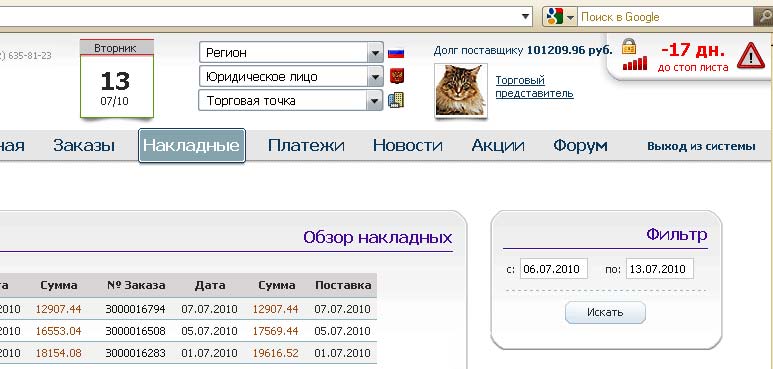Screen dimensions: 773x369
Task: Click the Russian flag icon next to Регион
Action: (396, 53)
